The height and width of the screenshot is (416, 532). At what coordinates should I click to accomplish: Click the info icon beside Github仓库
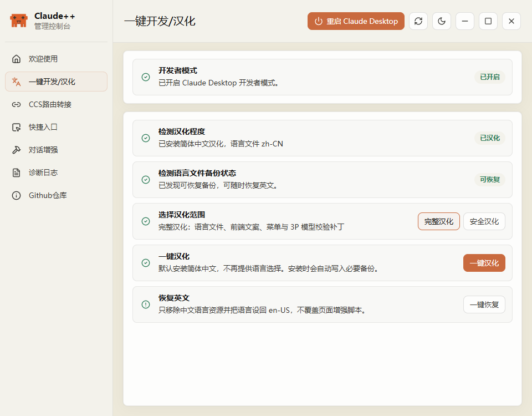[x=16, y=195]
